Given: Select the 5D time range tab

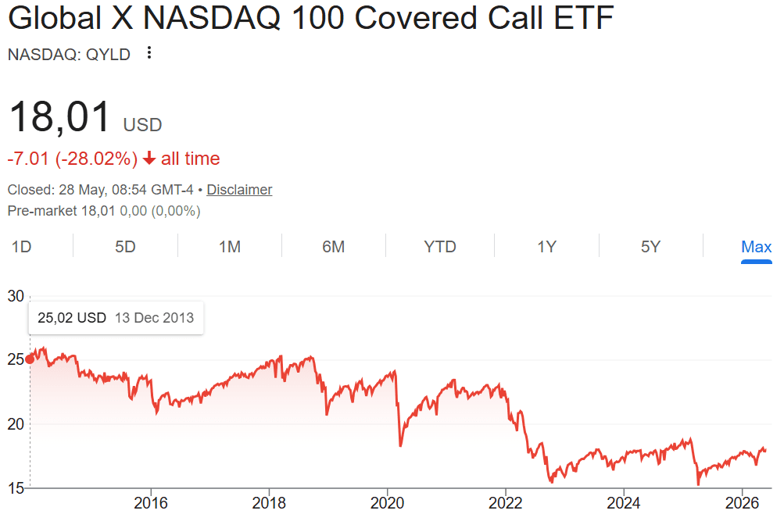Looking at the screenshot, I should coord(126,247).
